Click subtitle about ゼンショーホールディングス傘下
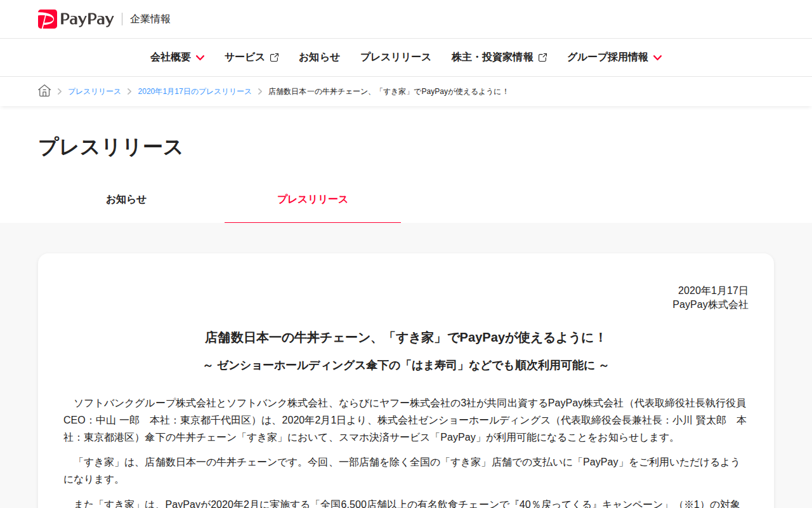812x508 pixels. pos(406,366)
